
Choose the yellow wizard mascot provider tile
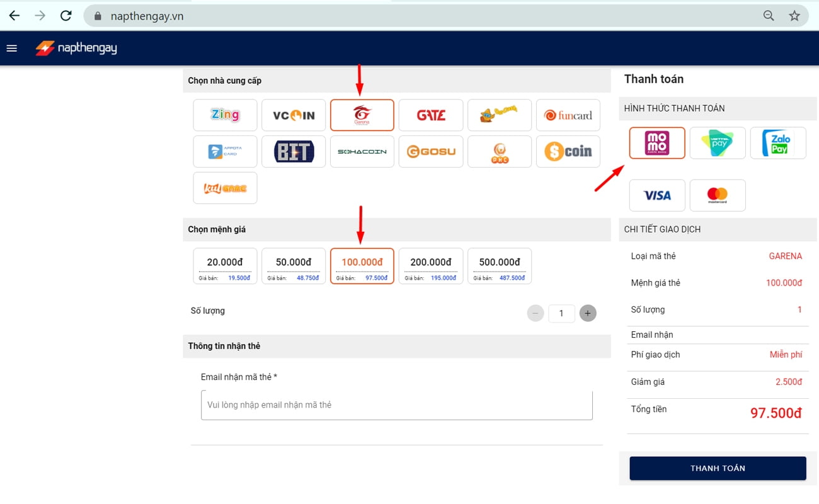[x=500, y=115]
